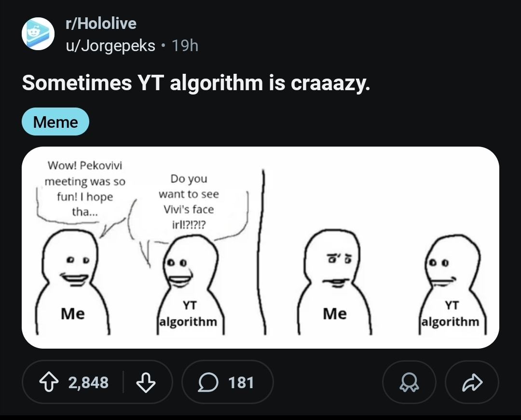View the meme image in full
The width and height of the screenshot is (521, 420).
tap(260, 247)
